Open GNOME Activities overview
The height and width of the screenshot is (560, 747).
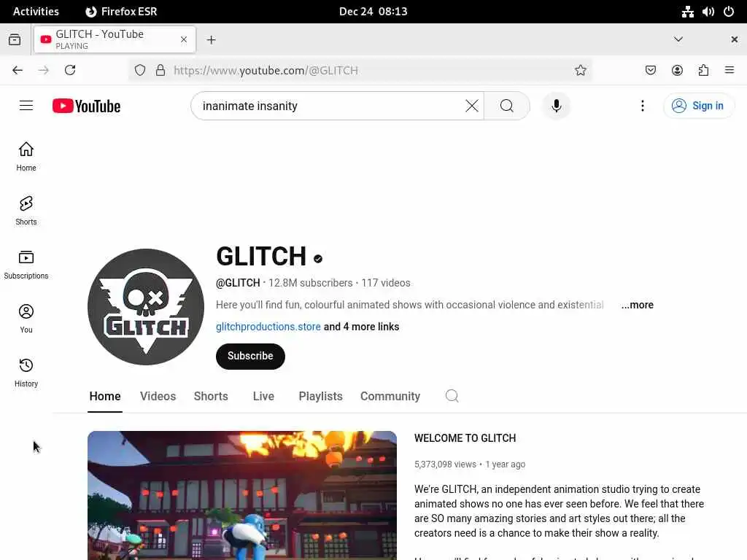click(x=36, y=12)
